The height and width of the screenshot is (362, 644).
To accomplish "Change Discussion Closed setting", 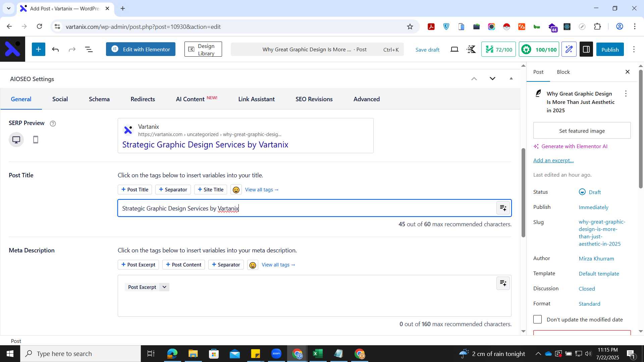I will pyautogui.click(x=587, y=289).
